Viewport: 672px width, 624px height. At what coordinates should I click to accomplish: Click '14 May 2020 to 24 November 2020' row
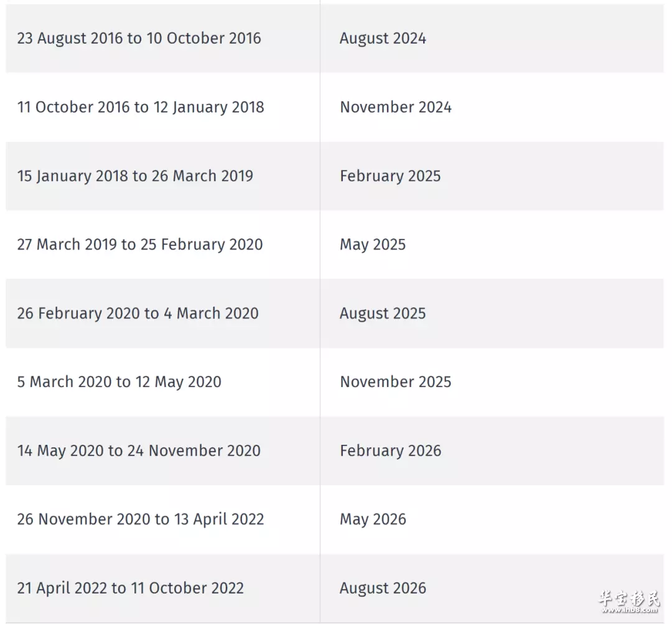click(335, 451)
